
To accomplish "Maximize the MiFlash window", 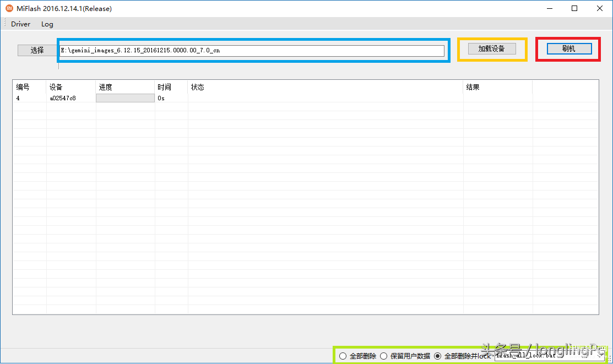I will point(574,8).
